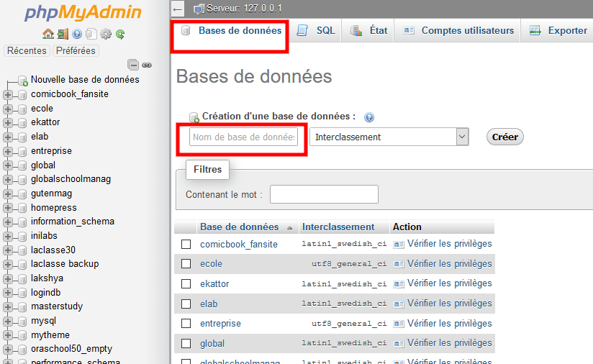
Task: Click the phpMyAdmin logo
Action: click(83, 12)
